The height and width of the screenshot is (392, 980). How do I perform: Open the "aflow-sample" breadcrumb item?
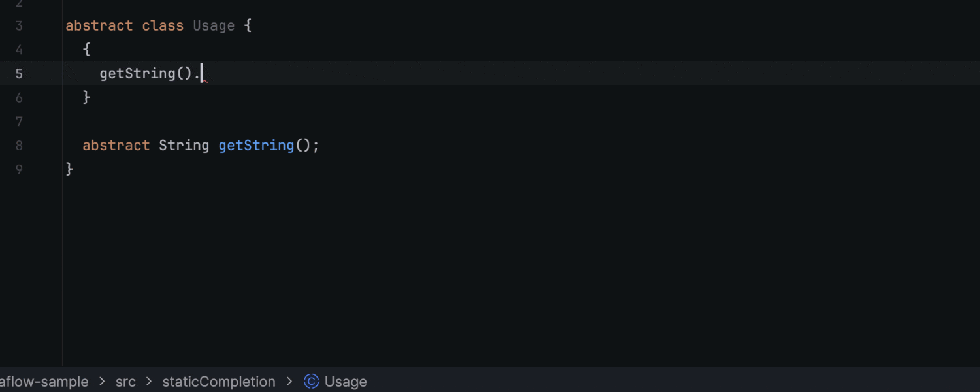[44, 382]
